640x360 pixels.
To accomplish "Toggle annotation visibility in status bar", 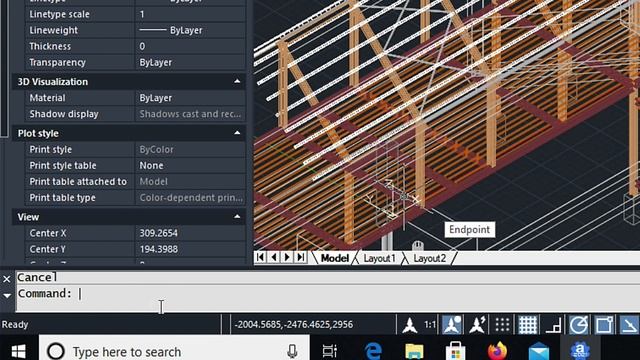I will point(452,325).
